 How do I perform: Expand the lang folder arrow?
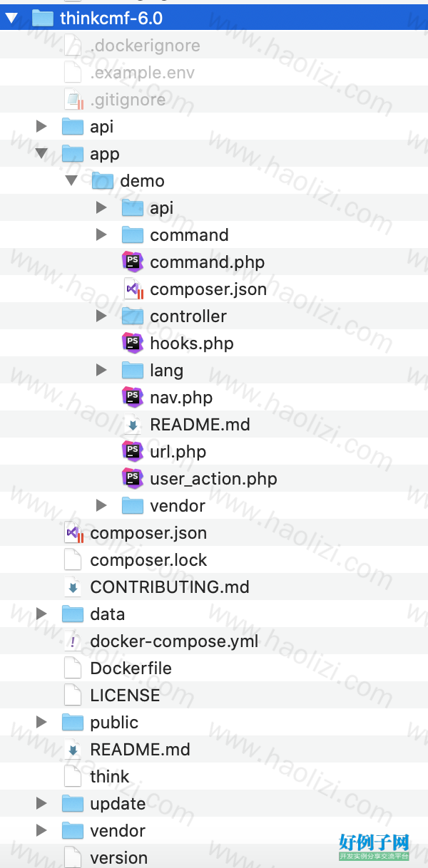pyautogui.click(x=101, y=371)
